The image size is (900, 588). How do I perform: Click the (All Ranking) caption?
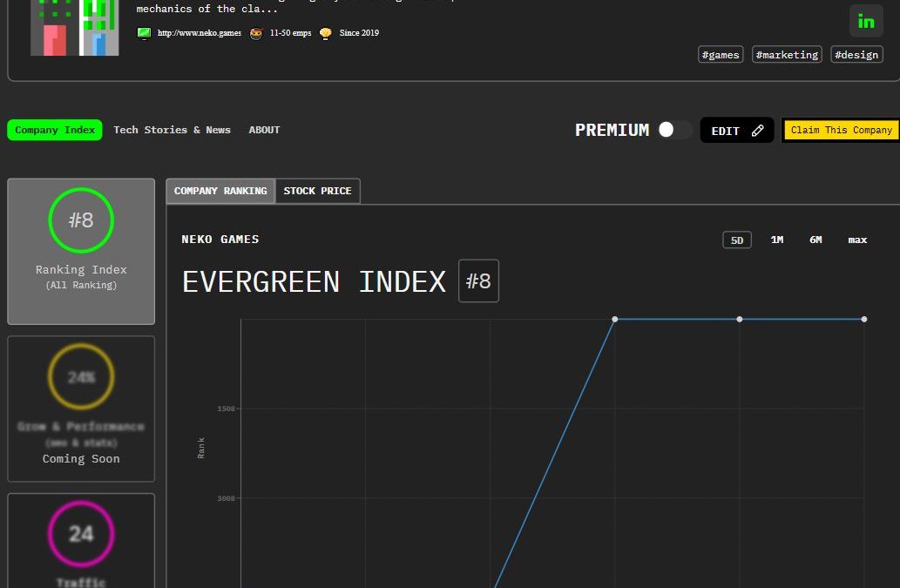point(81,285)
